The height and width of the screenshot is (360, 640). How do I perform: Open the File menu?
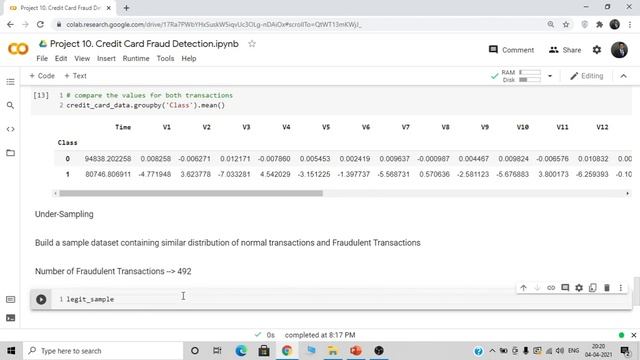(x=42, y=58)
